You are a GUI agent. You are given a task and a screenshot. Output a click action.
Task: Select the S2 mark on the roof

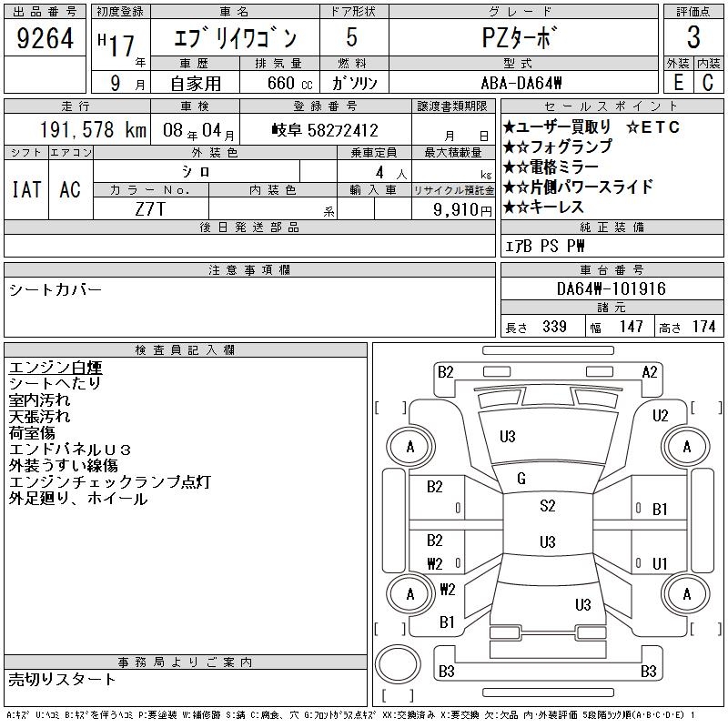click(547, 507)
